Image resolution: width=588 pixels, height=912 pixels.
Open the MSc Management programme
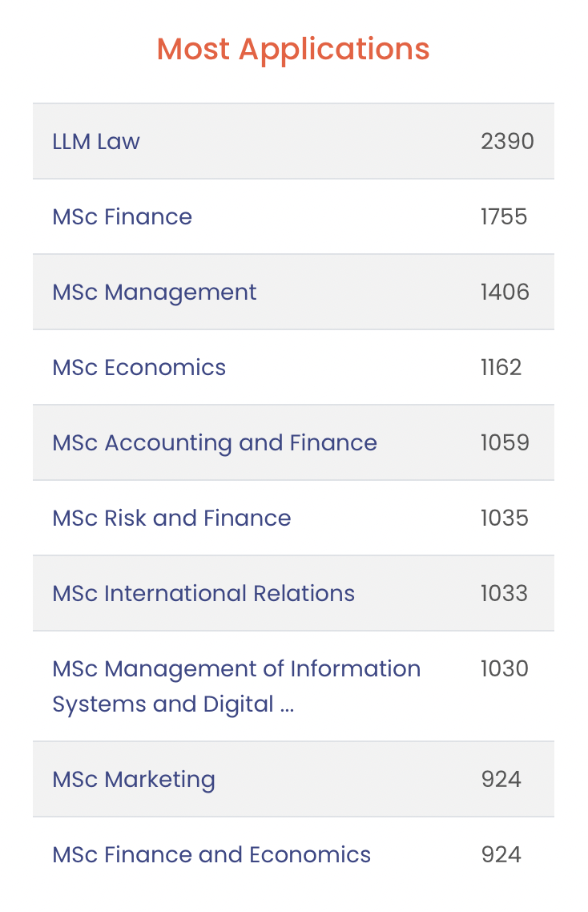[x=154, y=293]
